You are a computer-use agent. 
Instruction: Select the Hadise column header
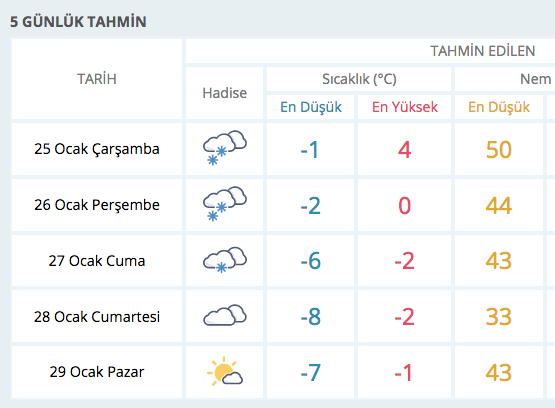pyautogui.click(x=224, y=93)
